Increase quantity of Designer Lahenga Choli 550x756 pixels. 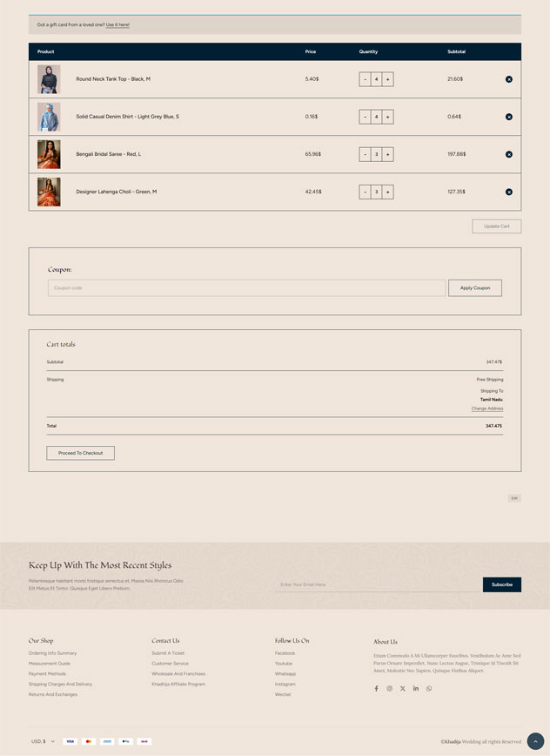click(388, 192)
